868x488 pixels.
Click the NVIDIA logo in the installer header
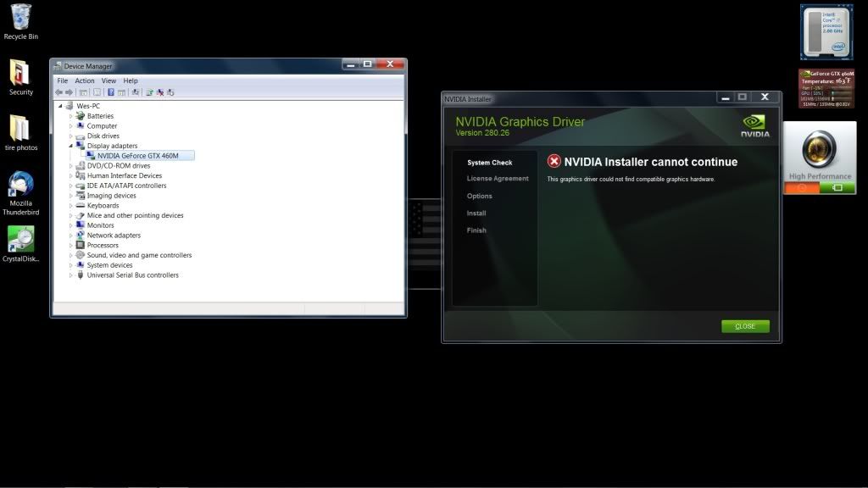click(755, 126)
